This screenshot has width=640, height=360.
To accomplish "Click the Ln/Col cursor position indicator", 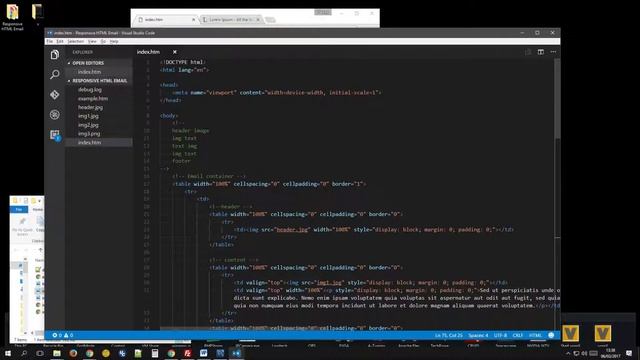I will tap(449, 335).
